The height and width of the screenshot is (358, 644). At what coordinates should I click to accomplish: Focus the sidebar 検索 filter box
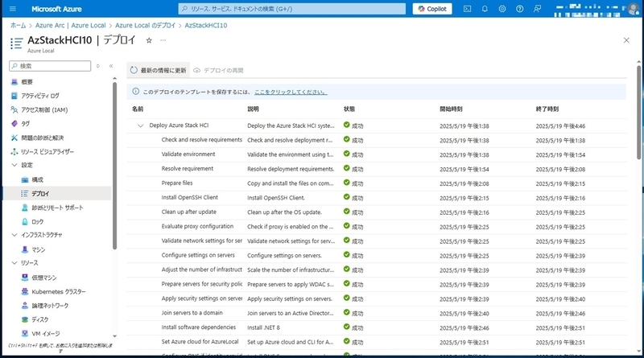[50, 66]
